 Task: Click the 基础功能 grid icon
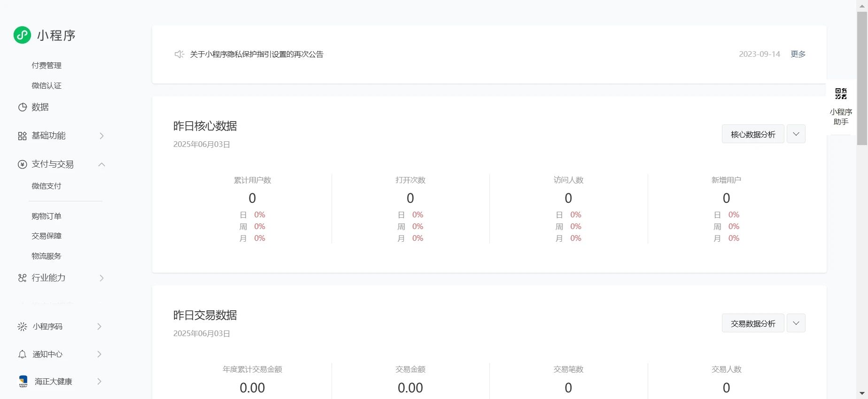[x=22, y=136]
